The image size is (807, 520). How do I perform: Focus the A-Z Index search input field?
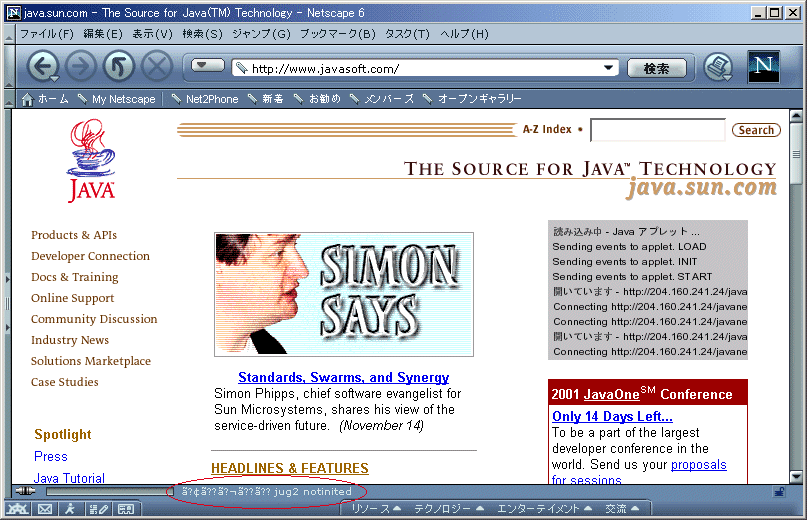(x=658, y=130)
